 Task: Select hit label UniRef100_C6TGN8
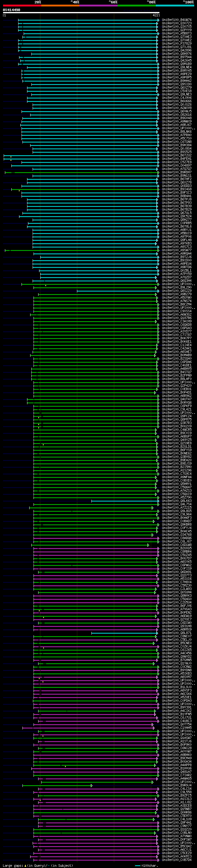[177, 142]
